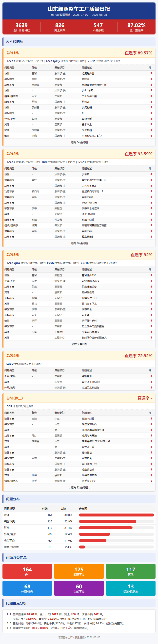Click the S35D model label
Image resolution: width=158 pixels, height=644 pixels.
pyautogui.click(x=10, y=364)
